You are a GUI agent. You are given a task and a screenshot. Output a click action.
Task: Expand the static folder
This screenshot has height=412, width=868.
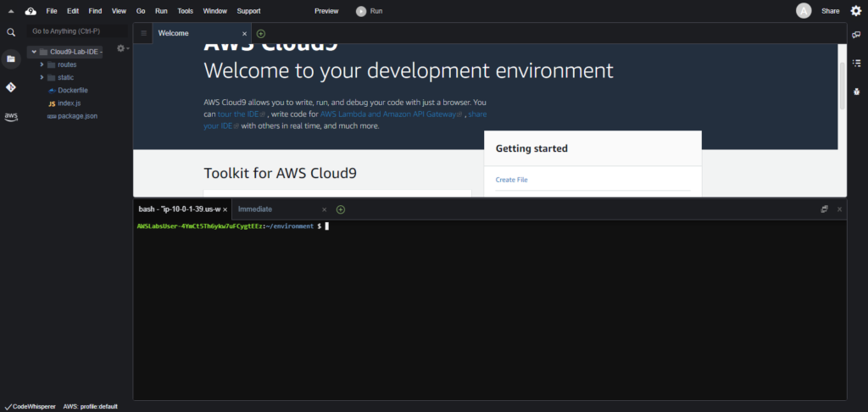[42, 77]
